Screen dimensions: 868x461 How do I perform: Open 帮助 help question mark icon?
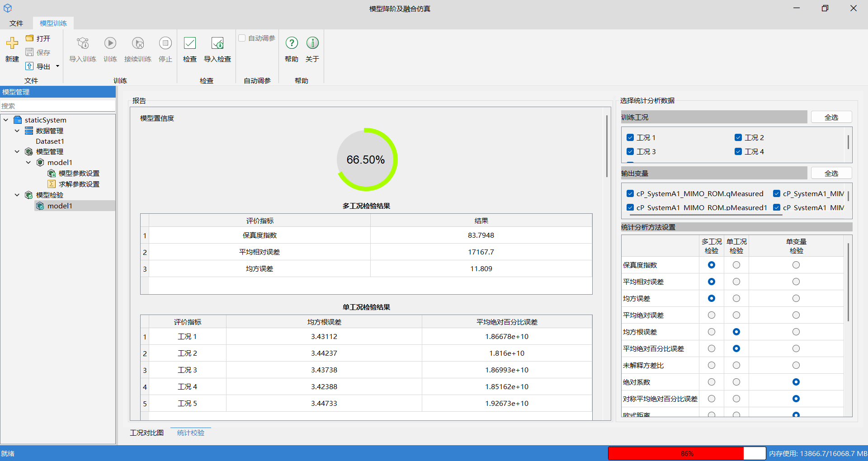coord(292,43)
